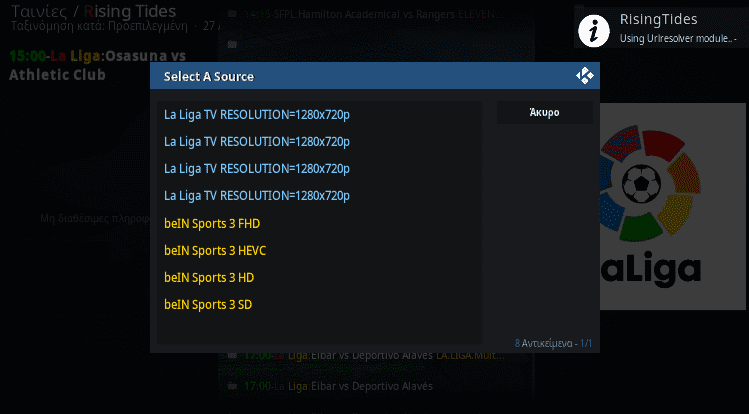Click the Kodi logo in dialog header
Image resolution: width=749 pixels, height=414 pixels.
[585, 75]
